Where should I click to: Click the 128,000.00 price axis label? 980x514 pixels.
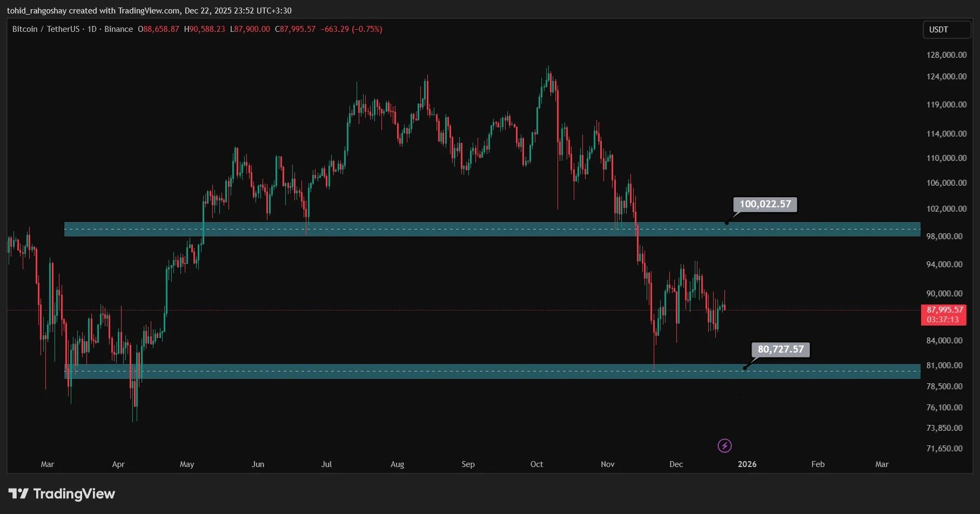coord(946,55)
